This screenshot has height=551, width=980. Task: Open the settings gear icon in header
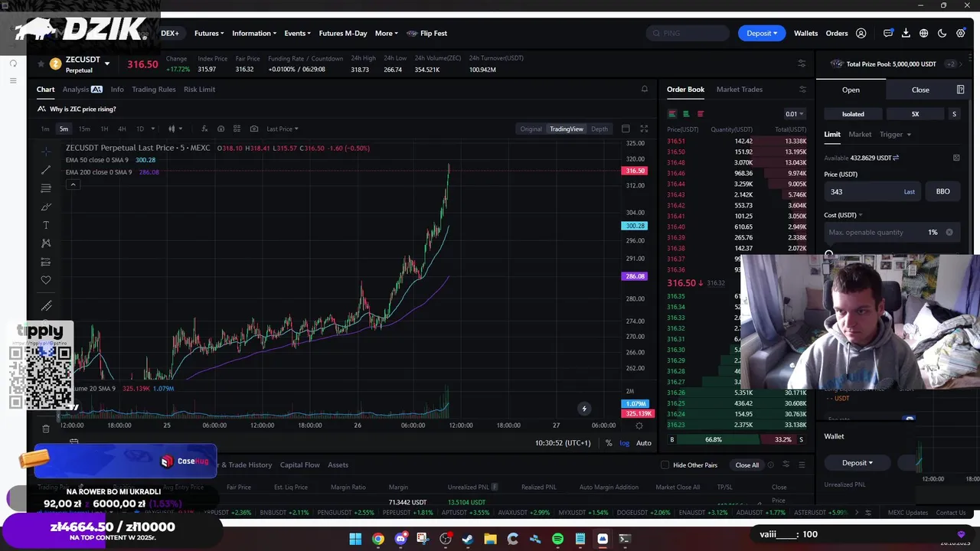click(x=961, y=34)
